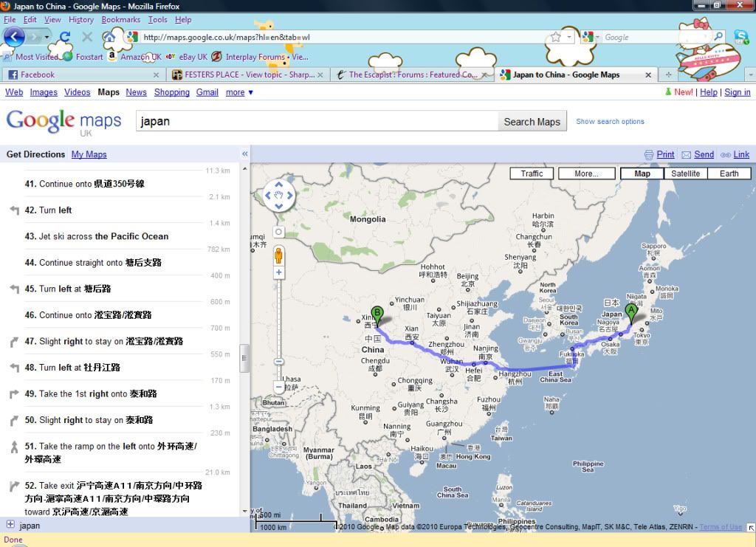Open the Bookmarks menu
756x547 pixels.
[x=121, y=20]
